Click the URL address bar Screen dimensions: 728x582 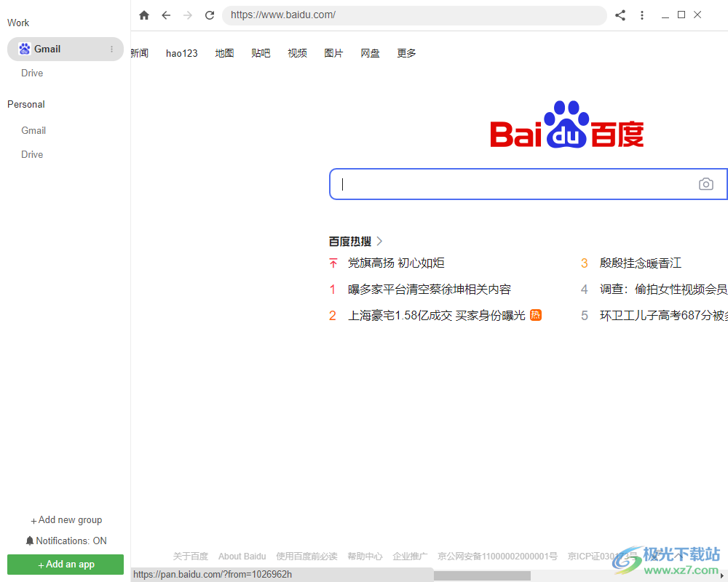point(414,15)
